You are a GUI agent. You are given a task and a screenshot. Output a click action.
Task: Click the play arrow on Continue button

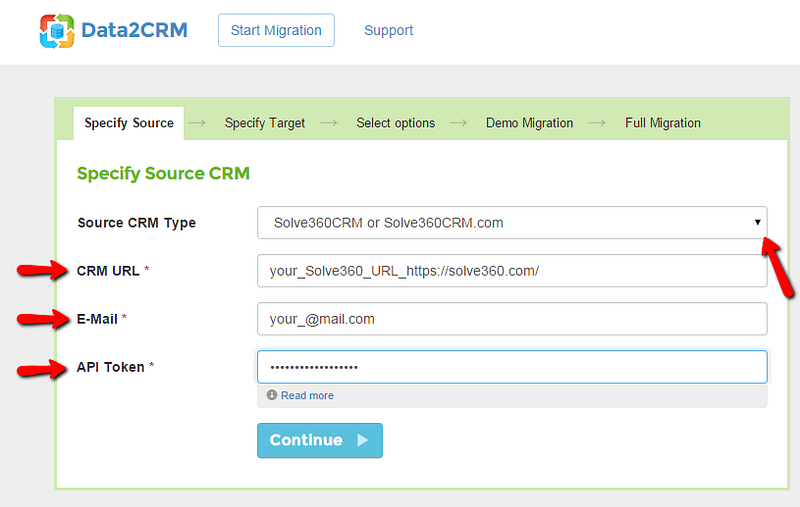click(x=362, y=440)
